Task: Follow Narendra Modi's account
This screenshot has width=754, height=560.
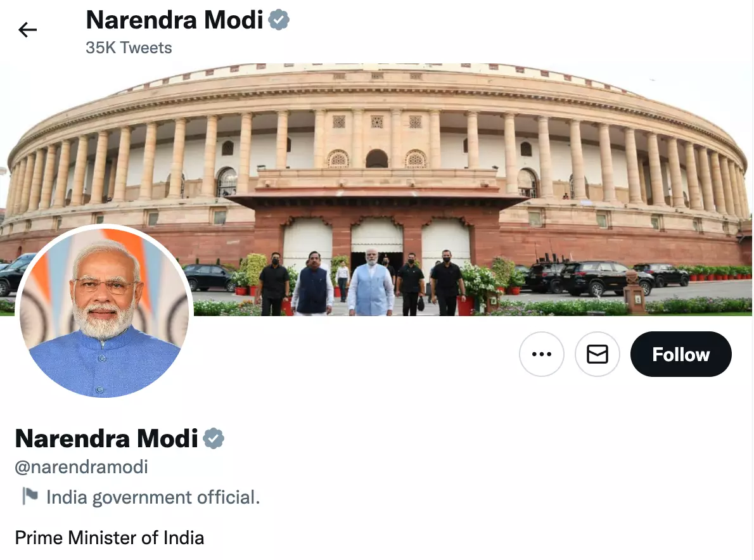Action: tap(681, 354)
